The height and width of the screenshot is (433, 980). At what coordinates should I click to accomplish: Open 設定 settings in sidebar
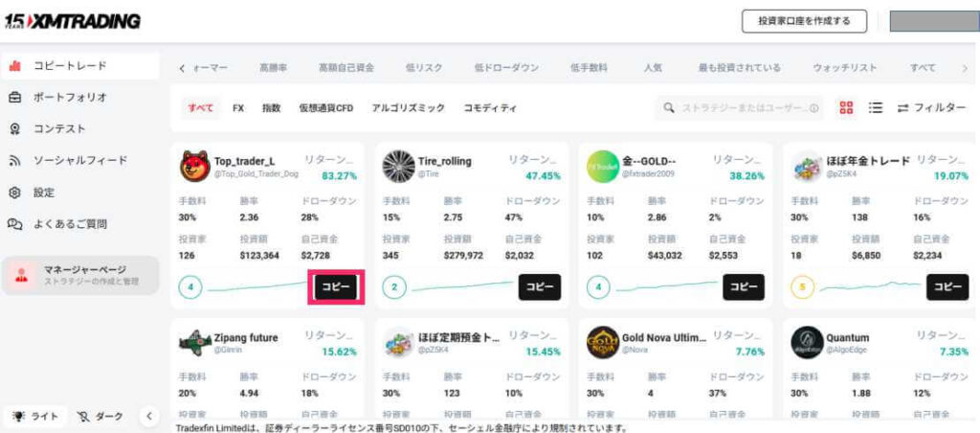point(44,192)
